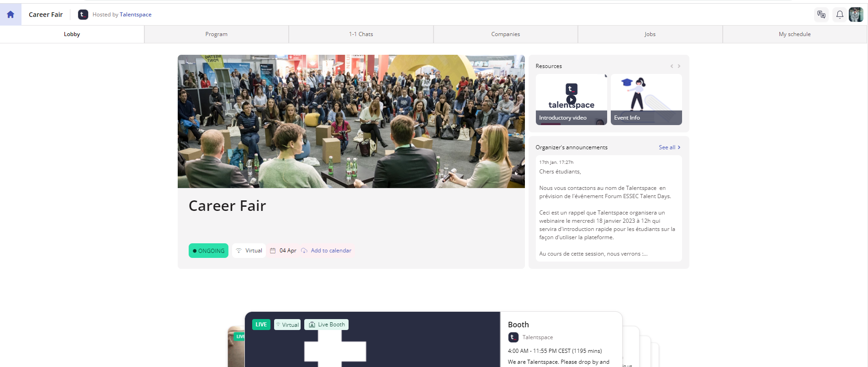The image size is (868, 367).
Task: Open the Jobs tab
Action: pos(650,34)
